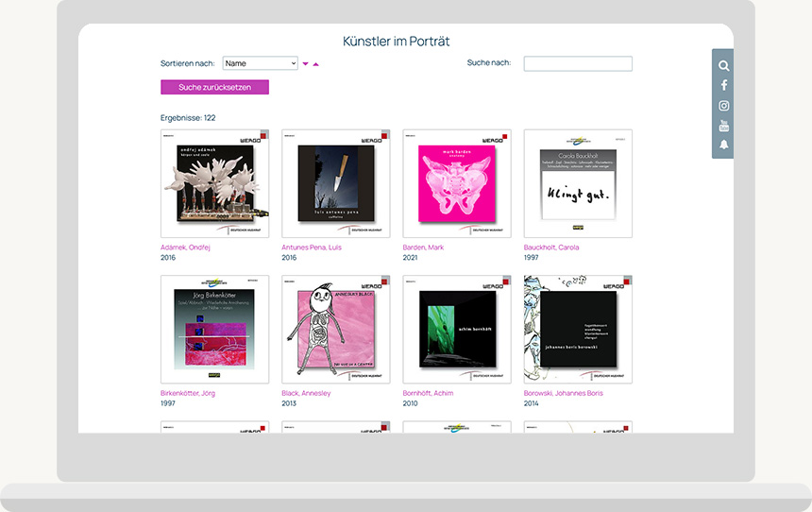Open the pink Mark Barden album cover
812x512 pixels.
(x=457, y=184)
